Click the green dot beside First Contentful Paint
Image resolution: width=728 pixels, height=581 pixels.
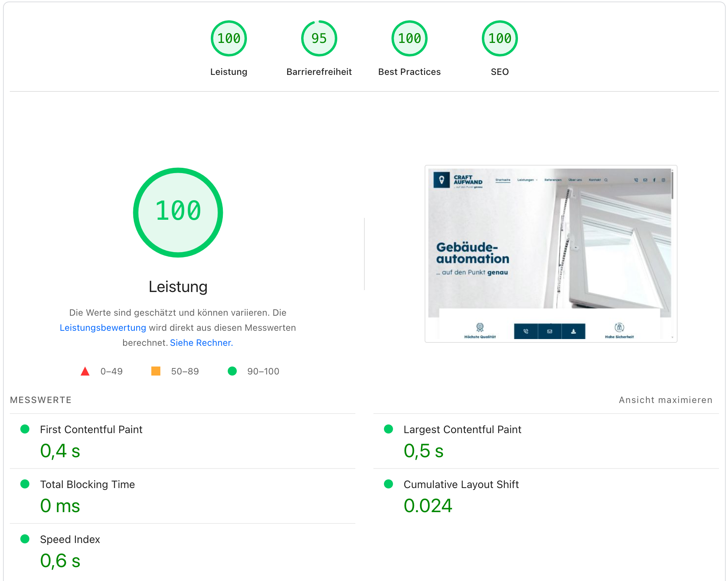click(x=25, y=429)
